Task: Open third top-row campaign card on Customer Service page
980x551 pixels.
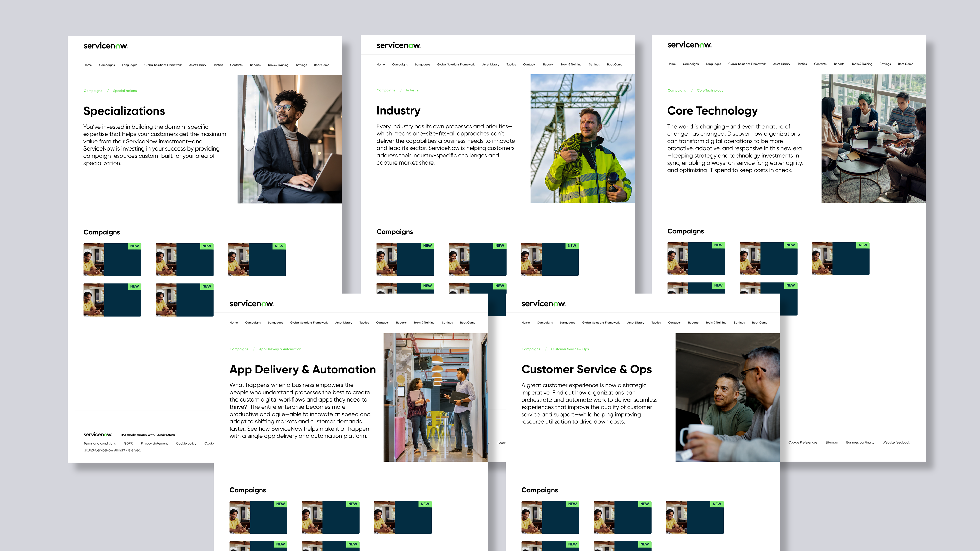Action: [695, 518]
